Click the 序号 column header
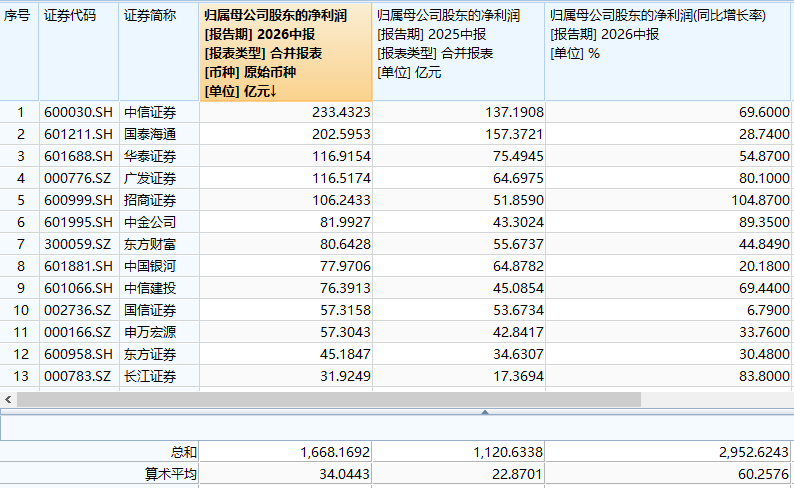Viewport: 794px width, 488px height. tap(19, 52)
